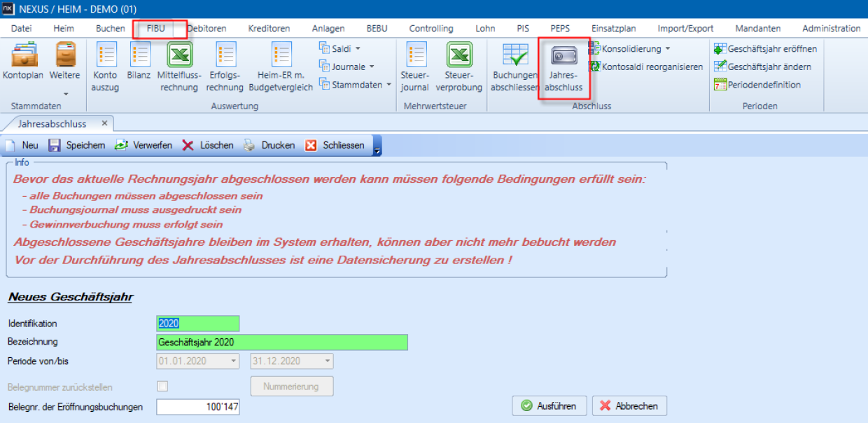Open the Lohn ribbon tab
Image resolution: width=868 pixels, height=423 pixels.
pyautogui.click(x=485, y=29)
